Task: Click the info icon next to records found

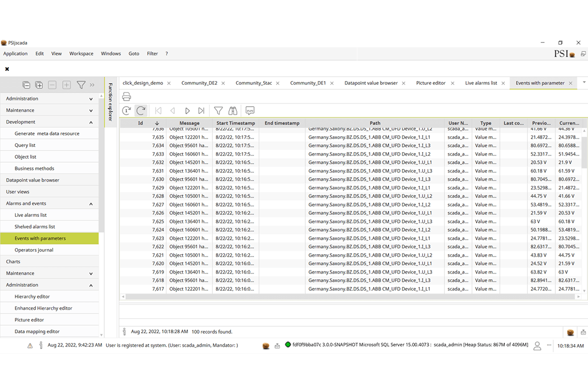Action: point(125,332)
